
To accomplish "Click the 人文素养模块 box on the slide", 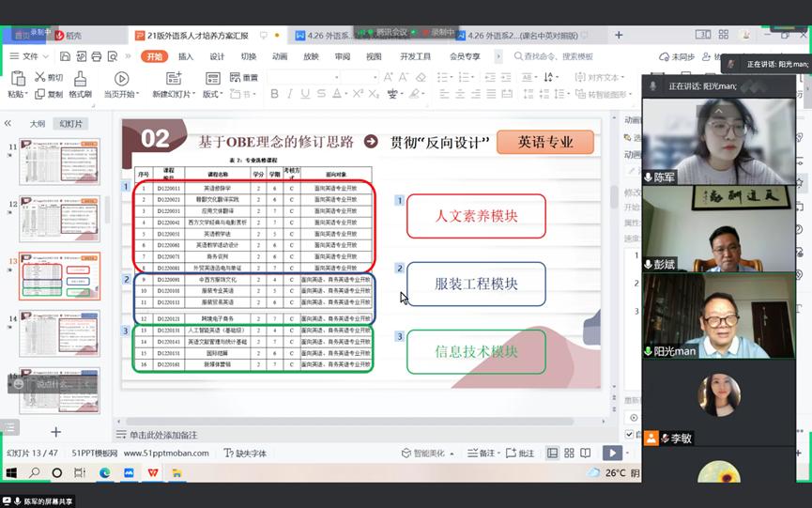I will pyautogui.click(x=476, y=216).
